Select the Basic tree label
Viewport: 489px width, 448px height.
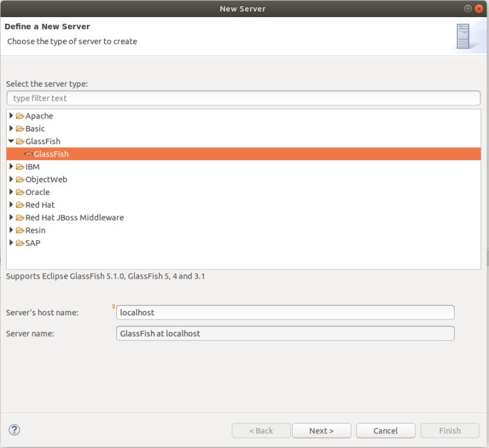pyautogui.click(x=35, y=129)
